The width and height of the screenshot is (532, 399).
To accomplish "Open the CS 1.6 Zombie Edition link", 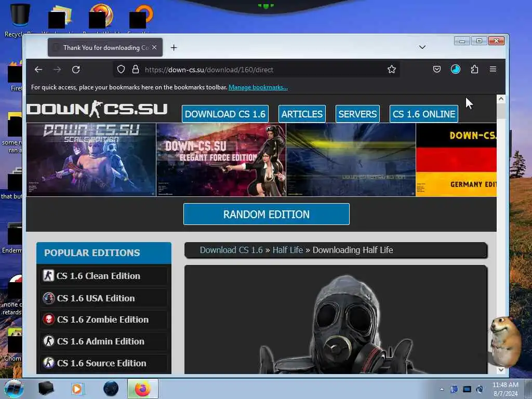I will coord(103,320).
